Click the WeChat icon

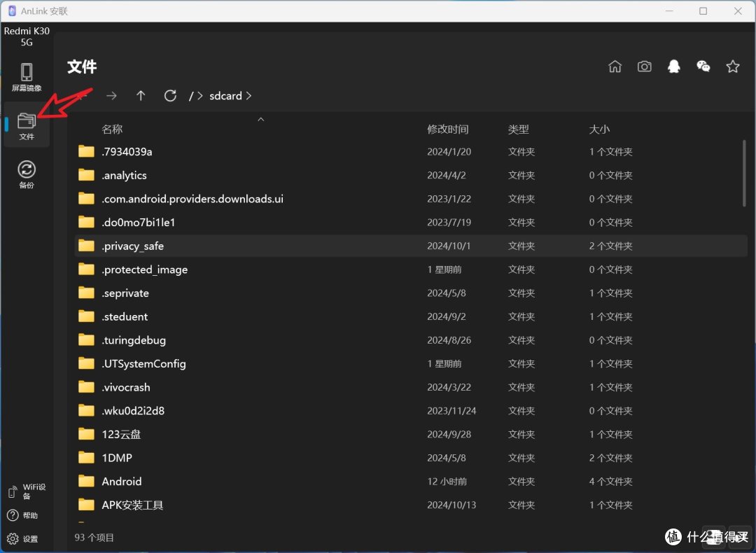point(703,66)
